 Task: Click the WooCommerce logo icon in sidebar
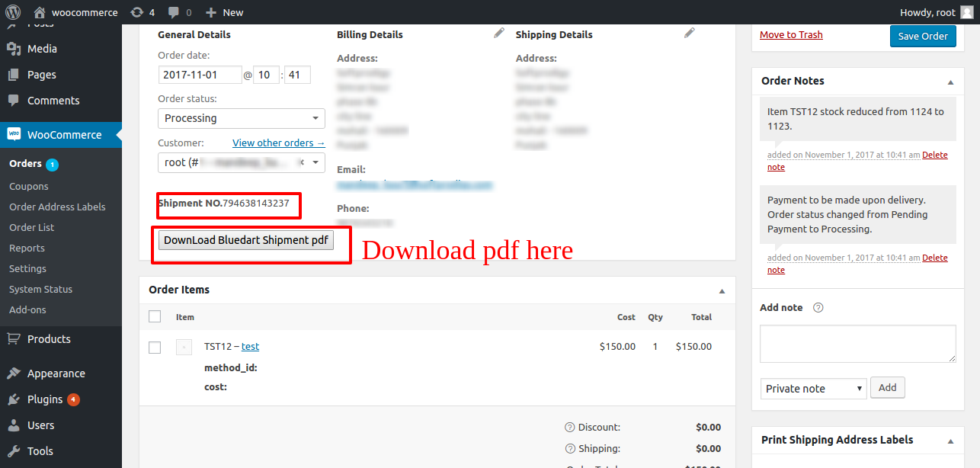tap(14, 134)
